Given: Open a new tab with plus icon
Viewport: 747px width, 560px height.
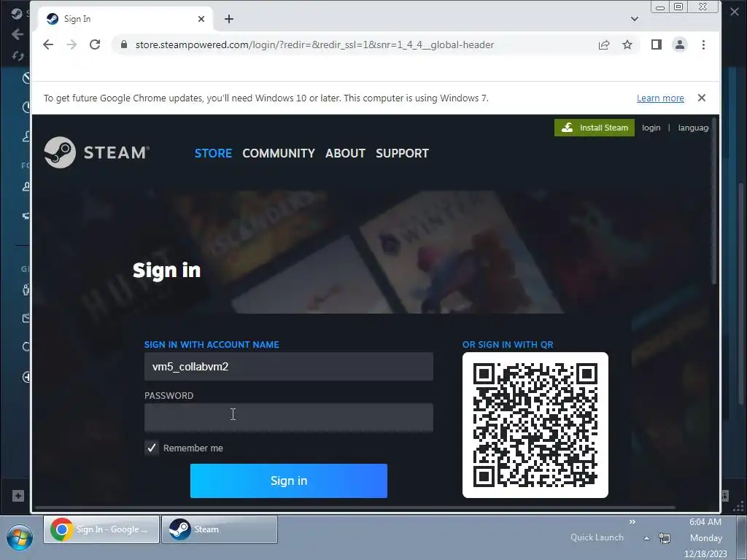Looking at the screenshot, I should tap(229, 19).
